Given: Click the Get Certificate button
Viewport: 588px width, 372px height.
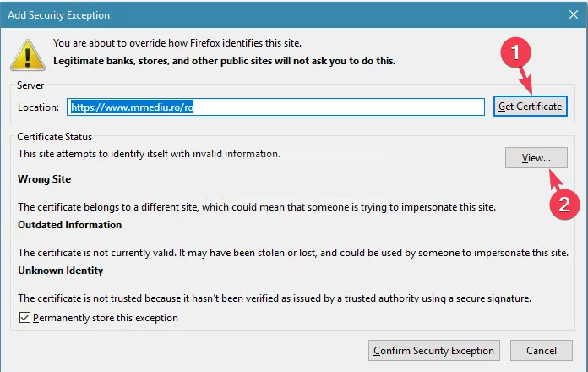Looking at the screenshot, I should pyautogui.click(x=531, y=107).
